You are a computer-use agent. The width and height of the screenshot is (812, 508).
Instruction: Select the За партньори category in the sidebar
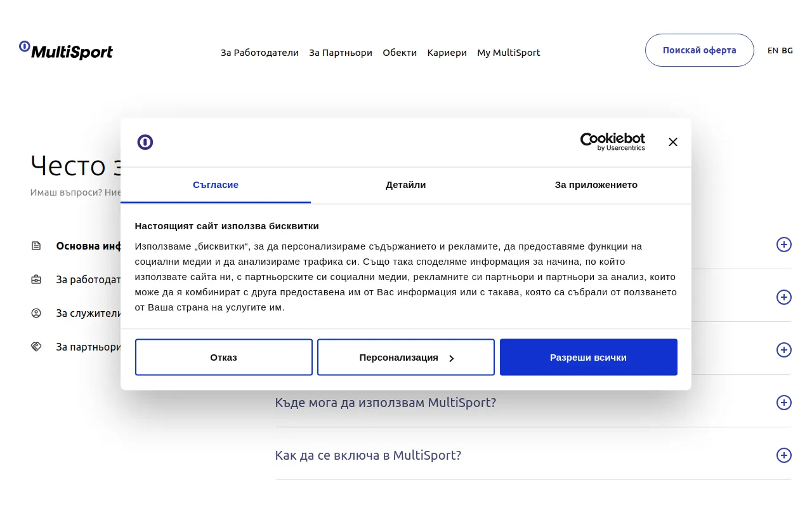click(88, 347)
